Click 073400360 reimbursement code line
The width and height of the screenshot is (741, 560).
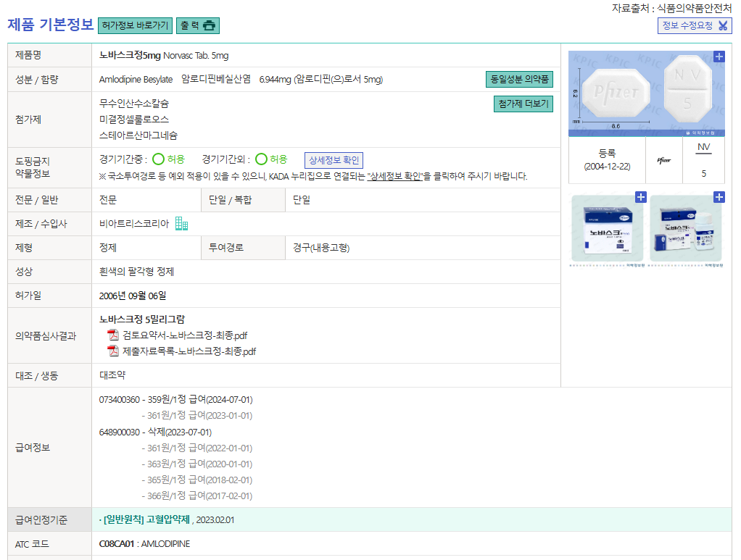(175, 400)
